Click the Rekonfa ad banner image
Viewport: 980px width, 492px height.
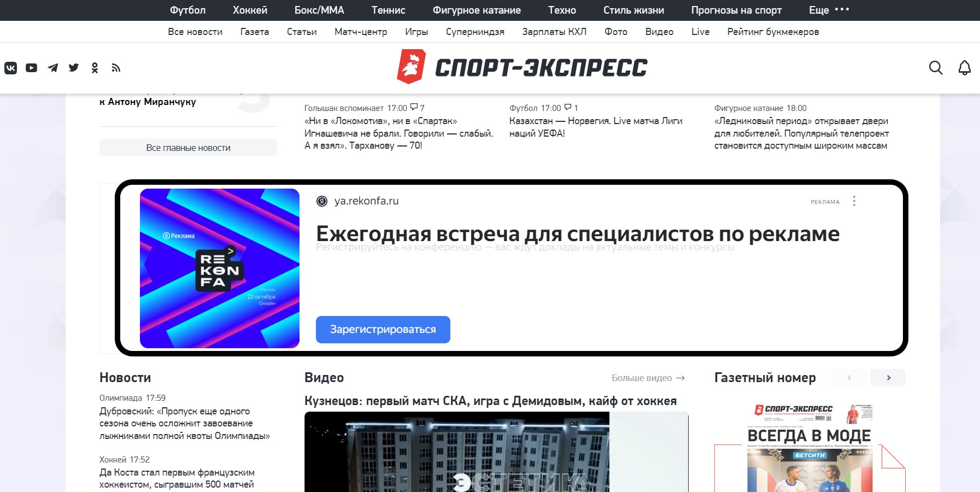point(220,268)
